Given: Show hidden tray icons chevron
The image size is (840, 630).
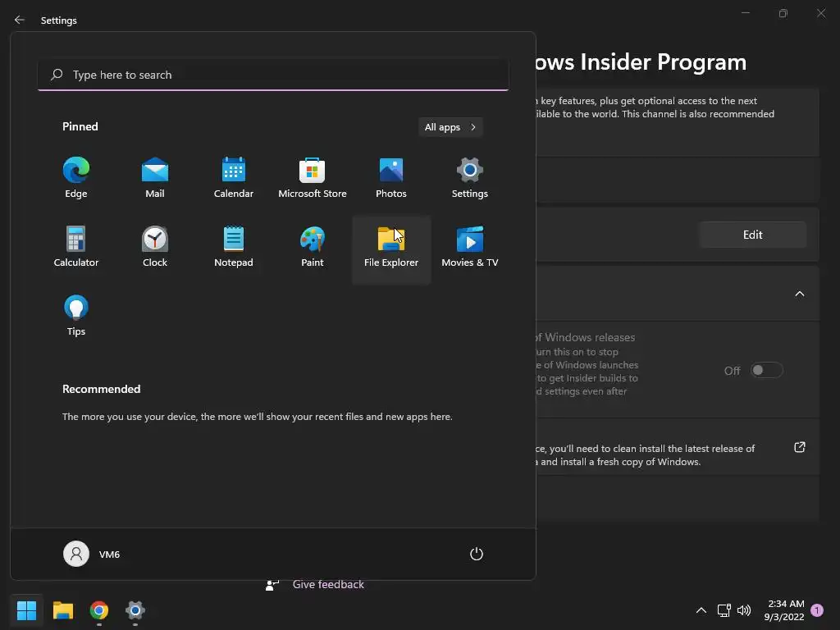Looking at the screenshot, I should tap(701, 610).
